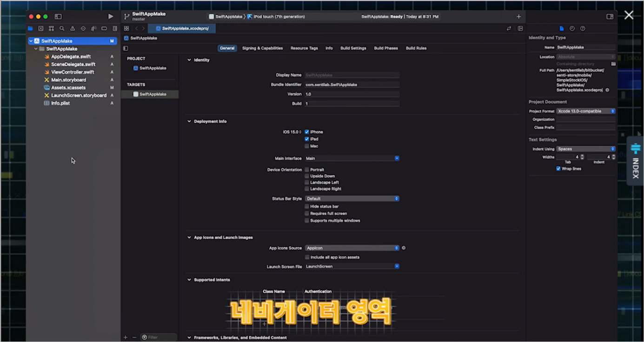Screen dimensions: 644x342
Task: Open the Info tab
Action: coord(329,48)
